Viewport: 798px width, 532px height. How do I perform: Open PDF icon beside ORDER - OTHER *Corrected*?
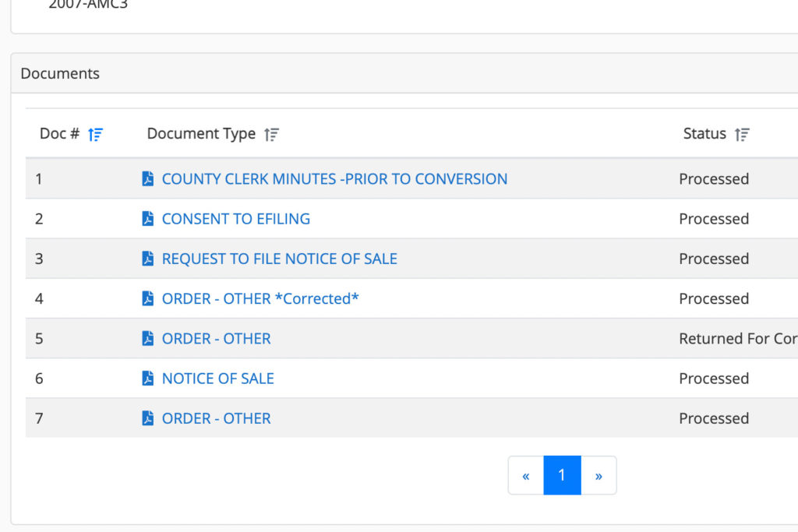(148, 298)
